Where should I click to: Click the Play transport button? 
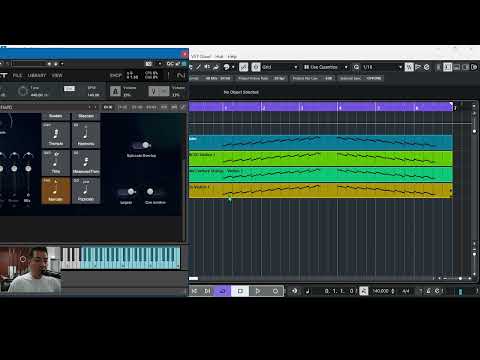(x=257, y=291)
